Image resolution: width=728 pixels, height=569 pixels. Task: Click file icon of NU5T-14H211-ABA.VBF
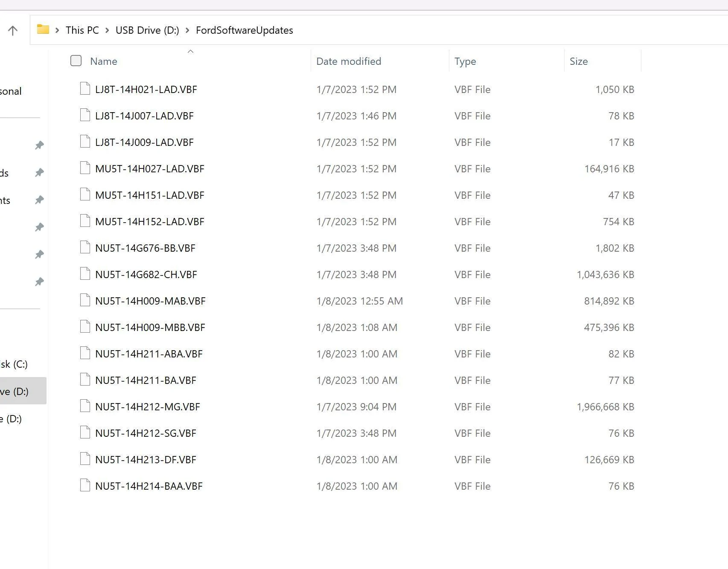point(85,353)
